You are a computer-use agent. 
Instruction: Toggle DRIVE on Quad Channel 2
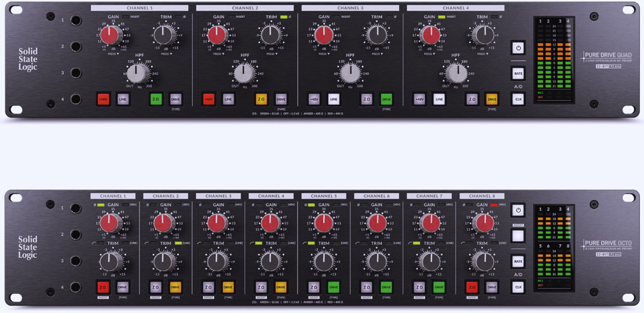coord(281,99)
